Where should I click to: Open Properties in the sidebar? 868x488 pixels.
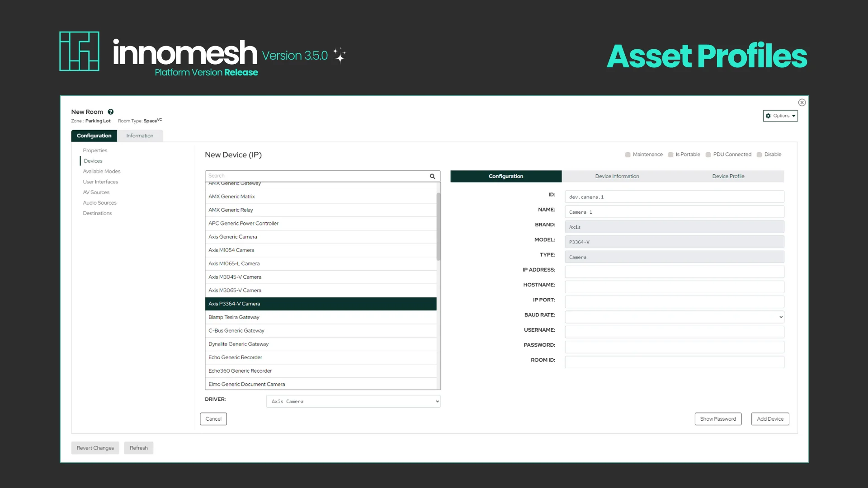tap(95, 150)
